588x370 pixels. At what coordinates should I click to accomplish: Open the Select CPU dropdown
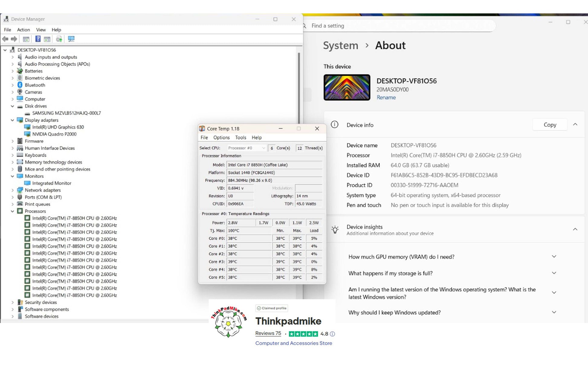tap(247, 148)
